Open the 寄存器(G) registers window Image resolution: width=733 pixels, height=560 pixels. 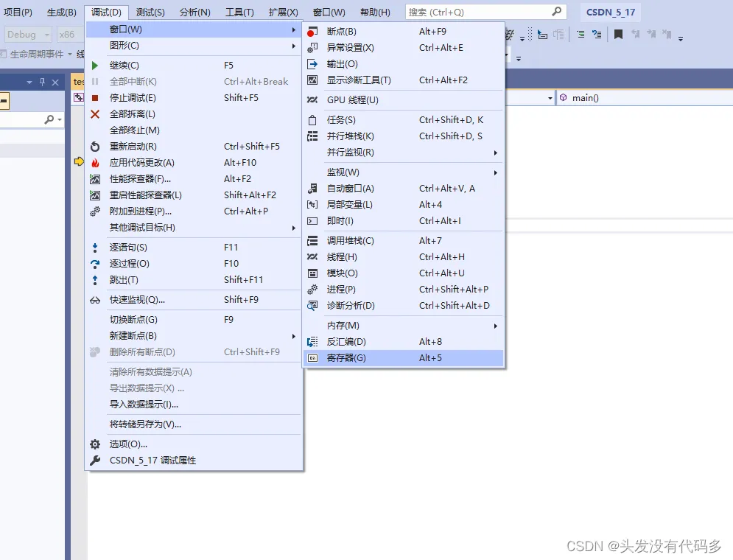(404, 358)
